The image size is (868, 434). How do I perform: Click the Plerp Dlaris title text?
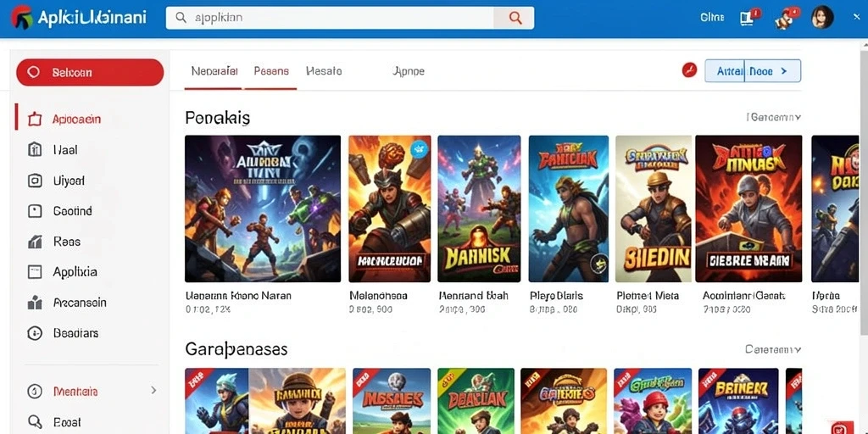coord(556,296)
